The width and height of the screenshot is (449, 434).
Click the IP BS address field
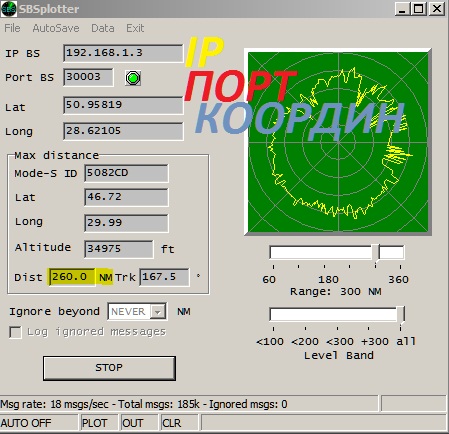[x=123, y=53]
